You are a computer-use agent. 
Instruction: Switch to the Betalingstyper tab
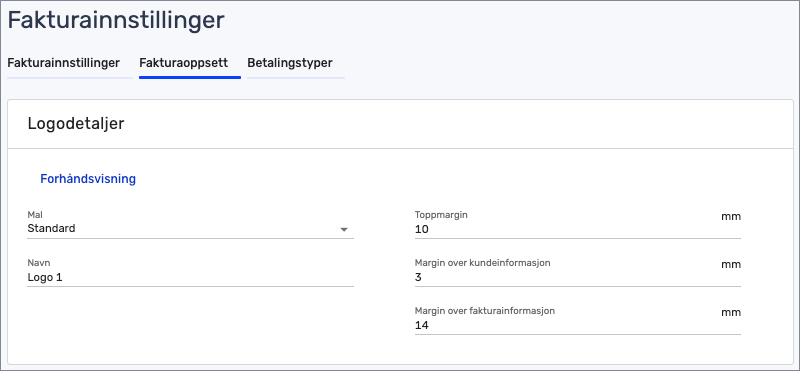pyautogui.click(x=290, y=63)
